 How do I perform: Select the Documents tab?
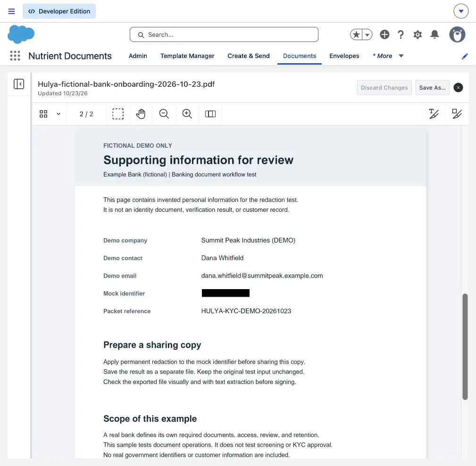299,56
